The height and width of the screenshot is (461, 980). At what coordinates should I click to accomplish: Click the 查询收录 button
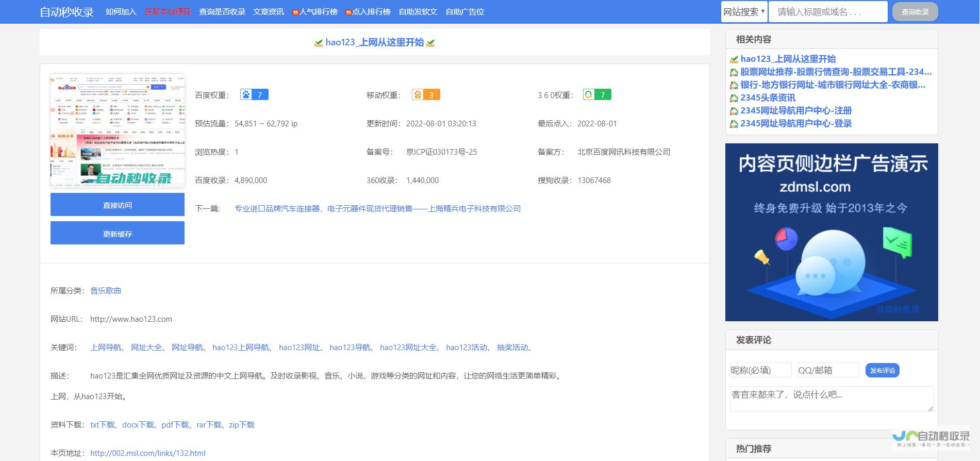tap(915, 12)
